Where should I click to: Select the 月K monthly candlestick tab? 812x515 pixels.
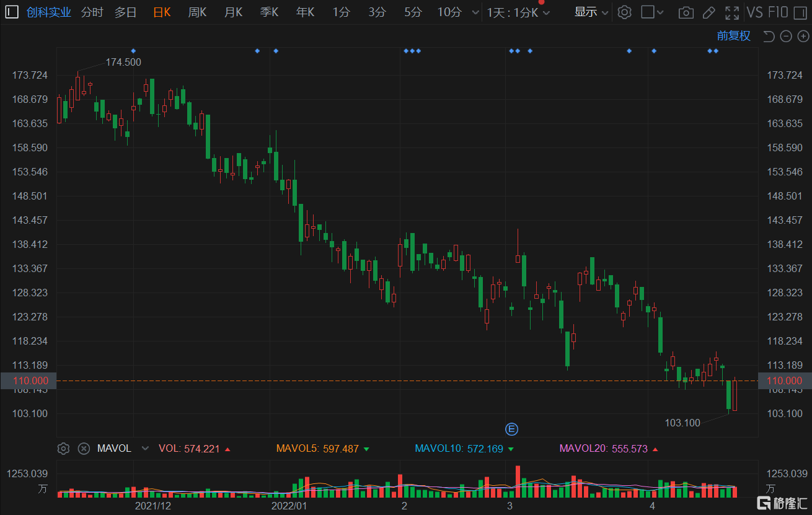click(234, 12)
